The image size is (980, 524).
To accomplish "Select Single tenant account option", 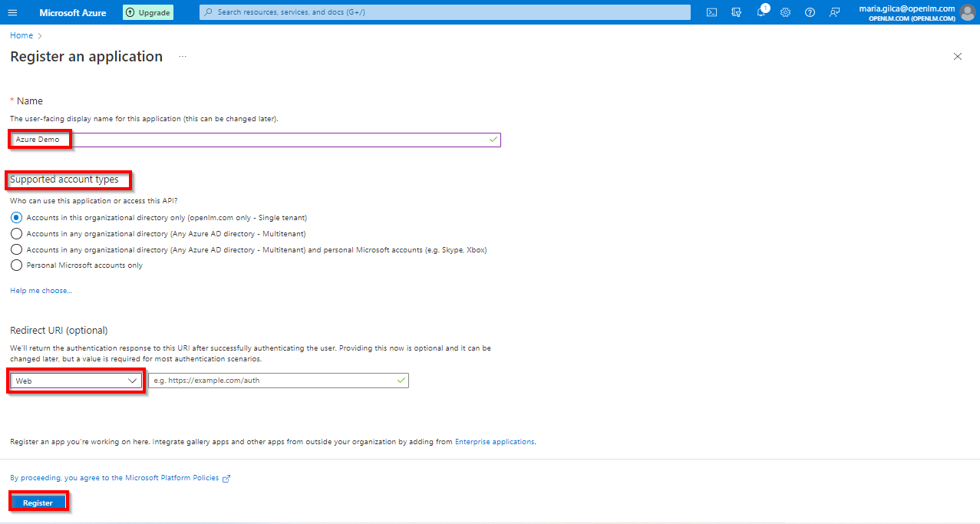I will [x=17, y=218].
